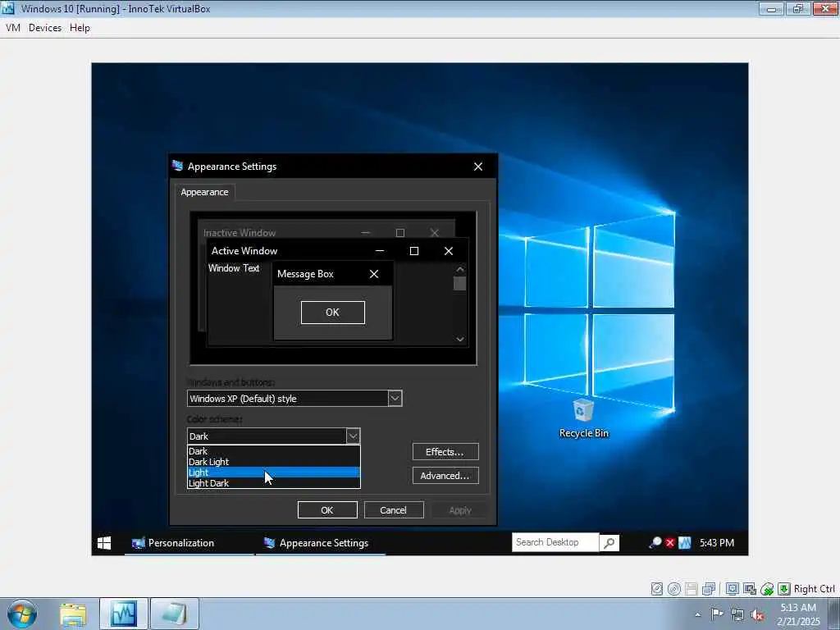
Task: Switch to Personalization taskbar button
Action: (x=189, y=543)
